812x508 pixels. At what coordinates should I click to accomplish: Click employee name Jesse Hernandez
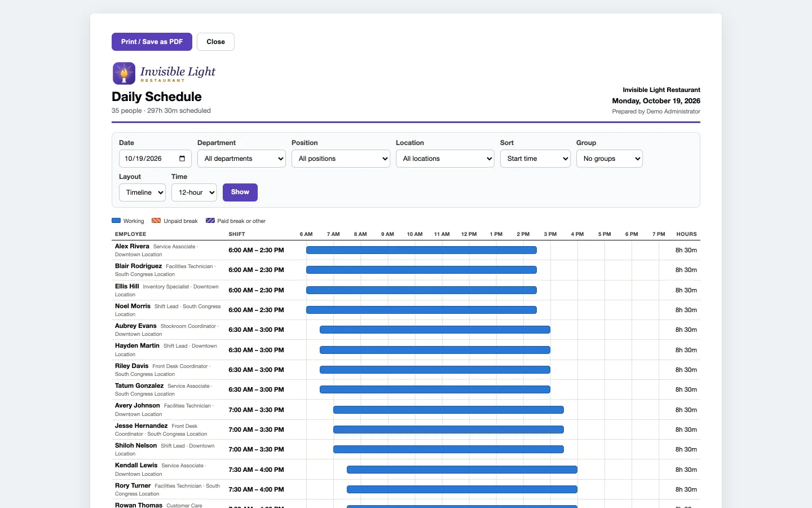(141, 426)
